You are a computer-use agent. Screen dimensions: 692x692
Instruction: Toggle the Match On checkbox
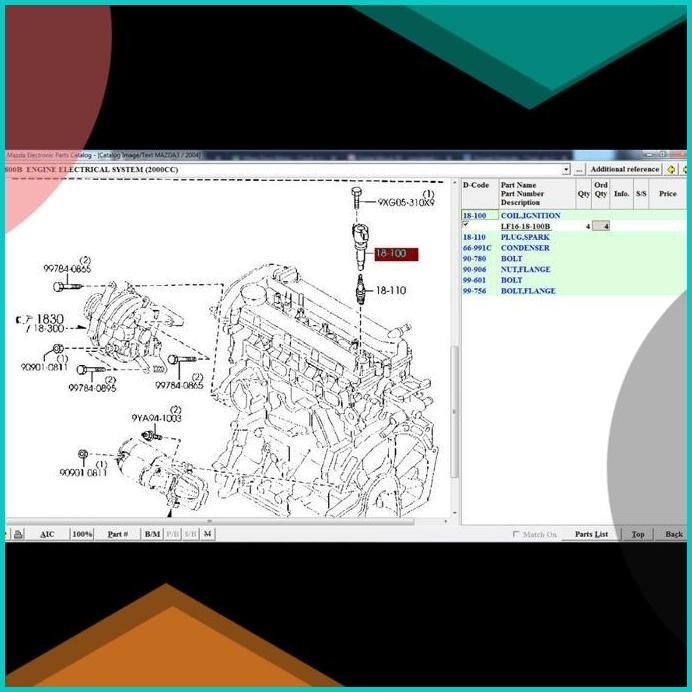(x=516, y=534)
